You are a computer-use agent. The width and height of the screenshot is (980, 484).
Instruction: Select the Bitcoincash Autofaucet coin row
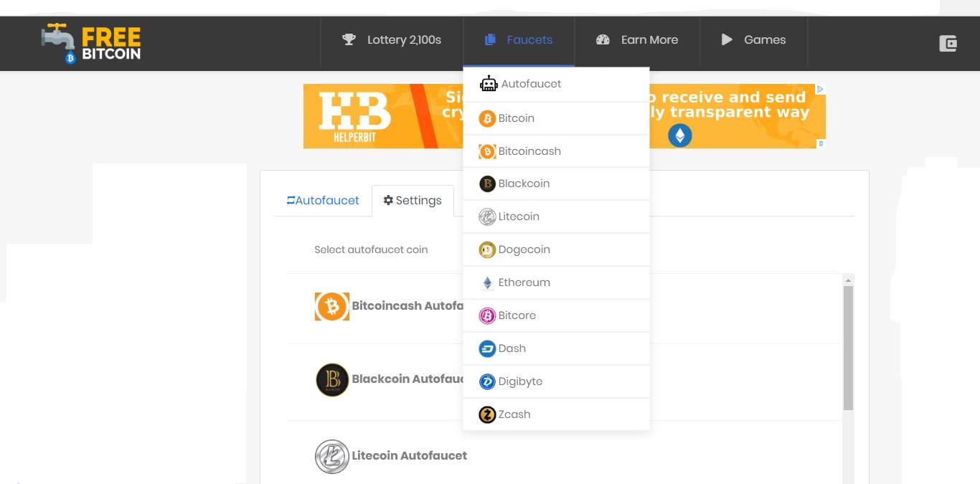(x=565, y=307)
